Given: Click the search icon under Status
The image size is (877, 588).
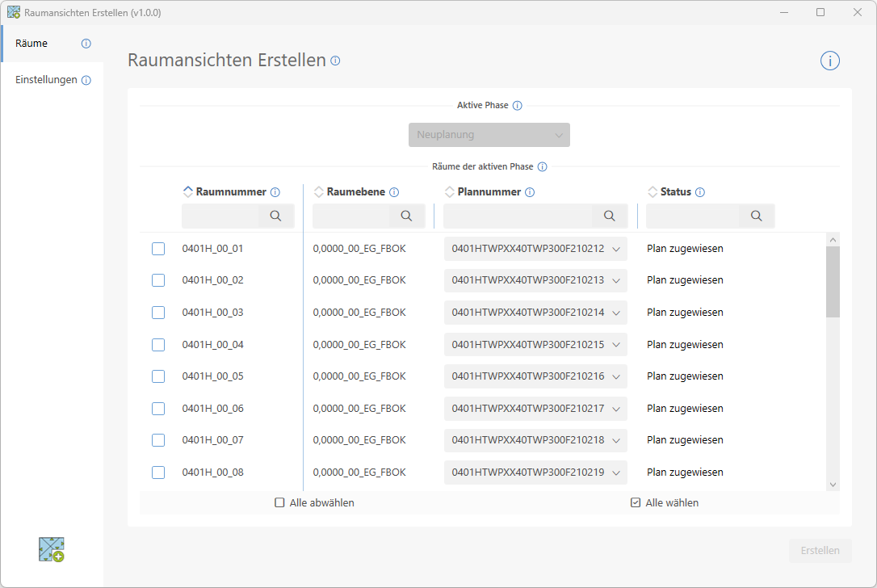Looking at the screenshot, I should point(756,216).
